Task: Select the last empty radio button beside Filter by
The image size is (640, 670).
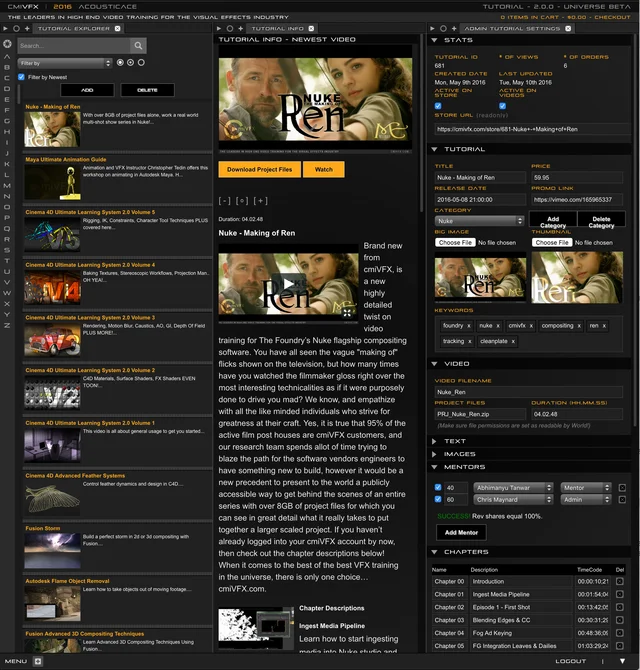Action: tap(141, 63)
